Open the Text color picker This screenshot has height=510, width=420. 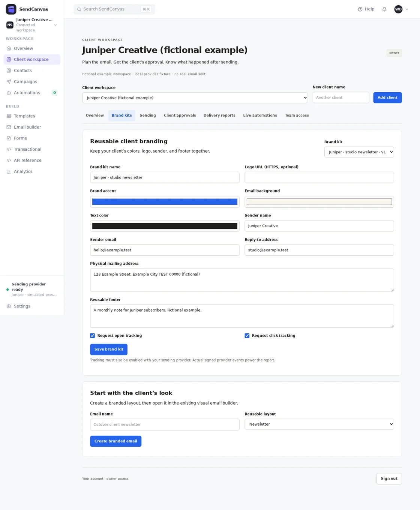coord(165,226)
